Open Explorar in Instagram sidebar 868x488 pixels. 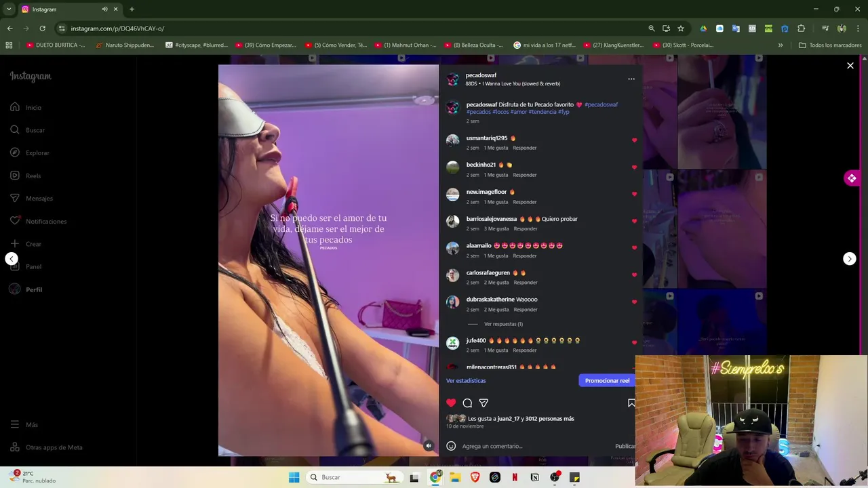pyautogui.click(x=29, y=152)
